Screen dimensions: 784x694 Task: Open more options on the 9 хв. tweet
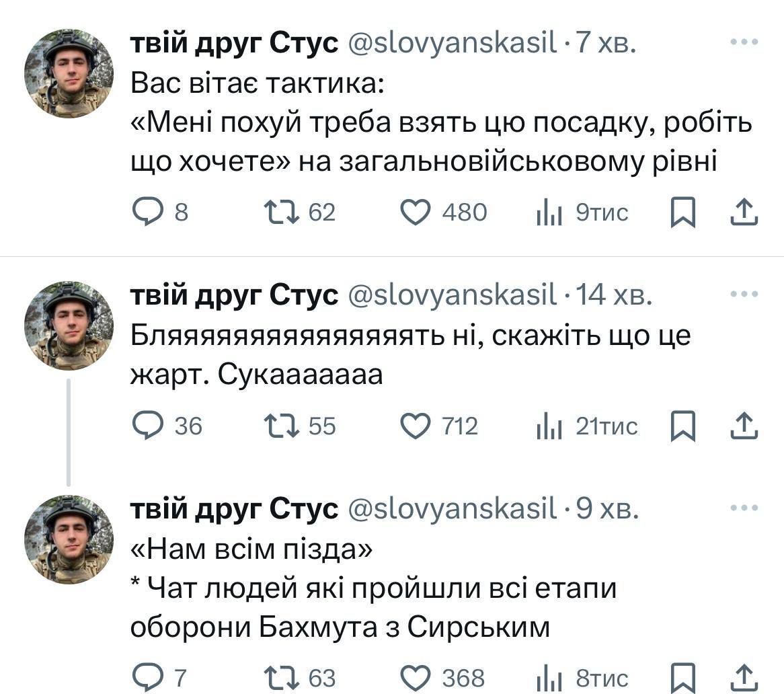(x=744, y=508)
